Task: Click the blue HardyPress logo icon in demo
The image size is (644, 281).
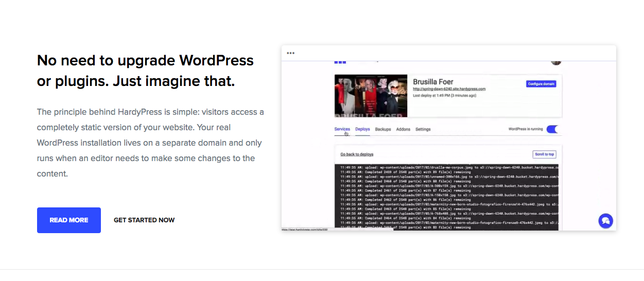Action: pyautogui.click(x=340, y=62)
